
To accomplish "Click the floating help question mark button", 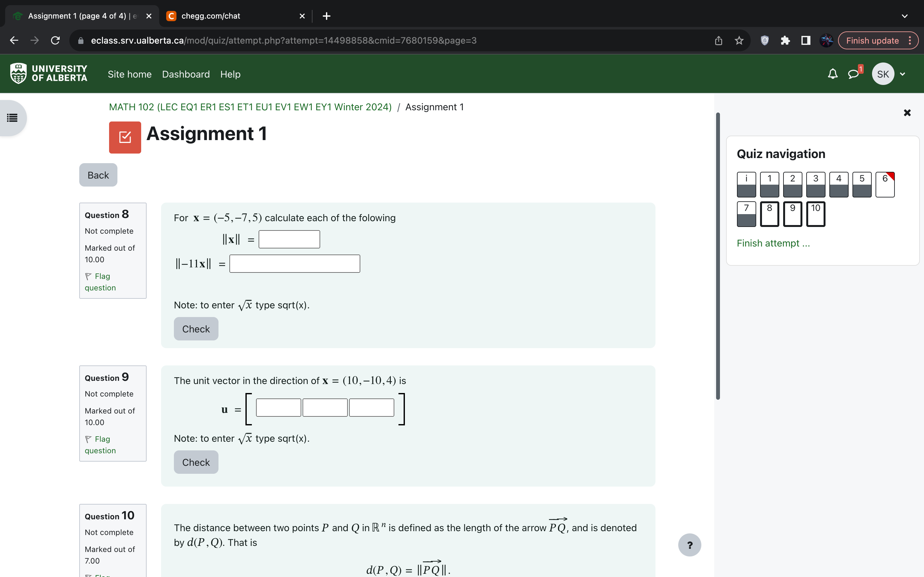I will [689, 545].
